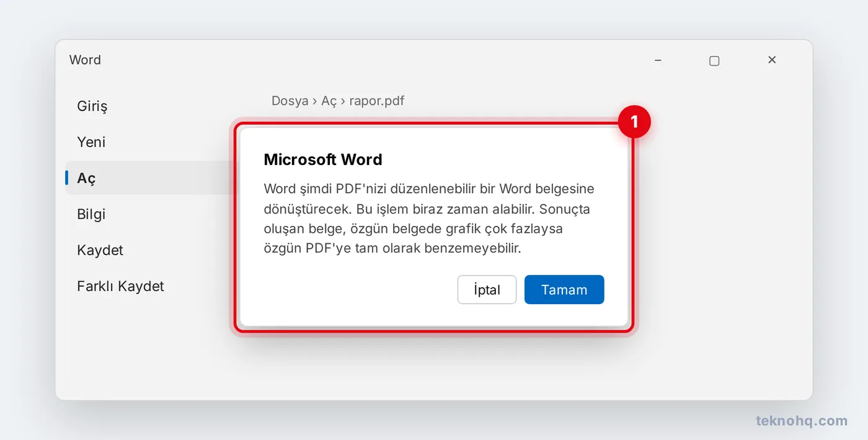This screenshot has width=868, height=440.
Task: Minimize the Word window
Action: click(658, 60)
